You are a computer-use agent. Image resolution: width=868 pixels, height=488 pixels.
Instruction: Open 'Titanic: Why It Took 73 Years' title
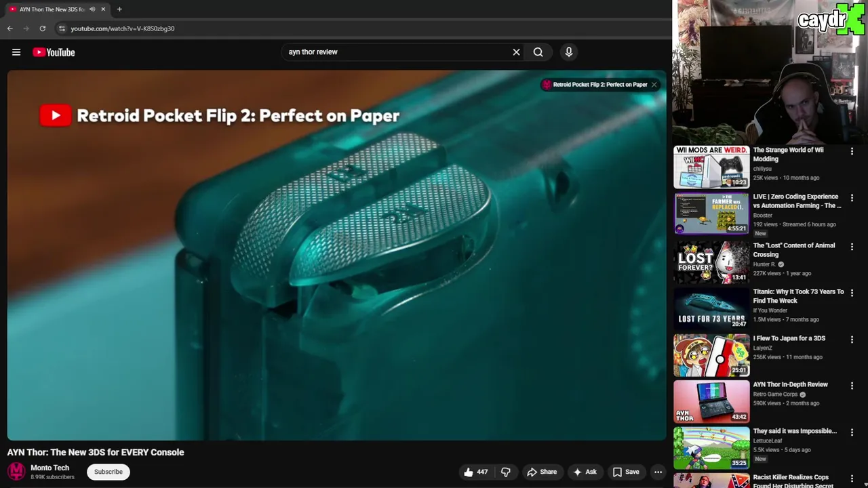[798, 296]
